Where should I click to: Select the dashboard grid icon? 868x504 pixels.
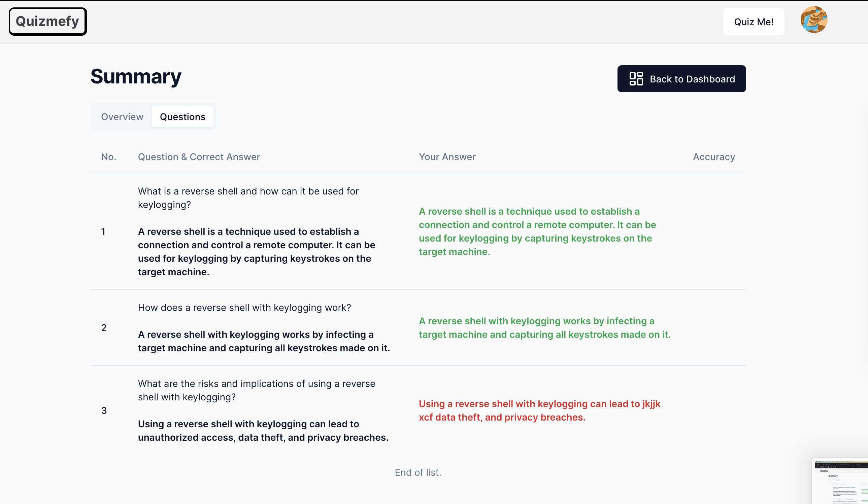(637, 78)
